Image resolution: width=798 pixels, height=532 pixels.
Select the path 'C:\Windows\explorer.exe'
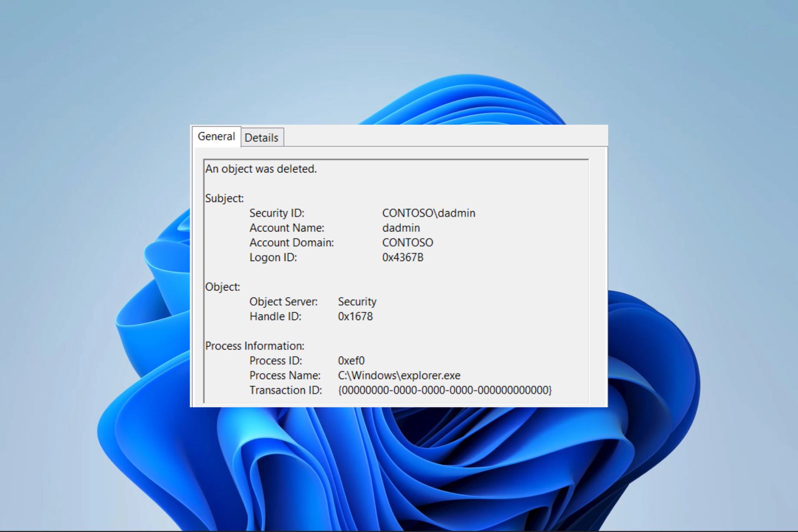pos(399,376)
